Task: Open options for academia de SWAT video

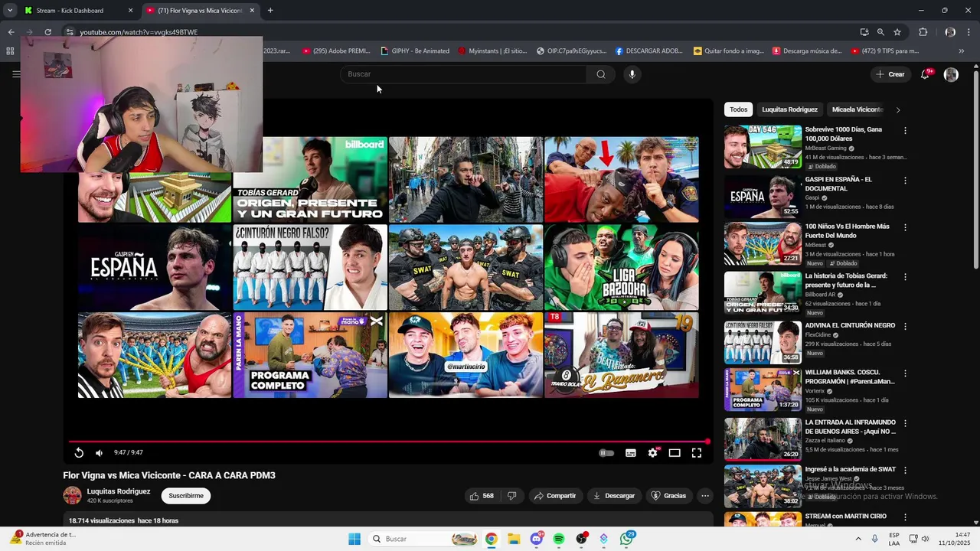Action: (x=905, y=470)
